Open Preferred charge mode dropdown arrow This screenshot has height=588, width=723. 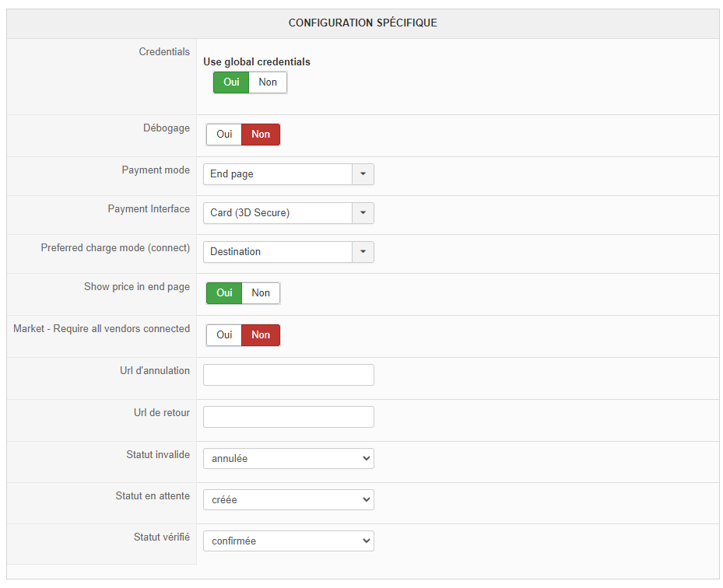tap(363, 252)
